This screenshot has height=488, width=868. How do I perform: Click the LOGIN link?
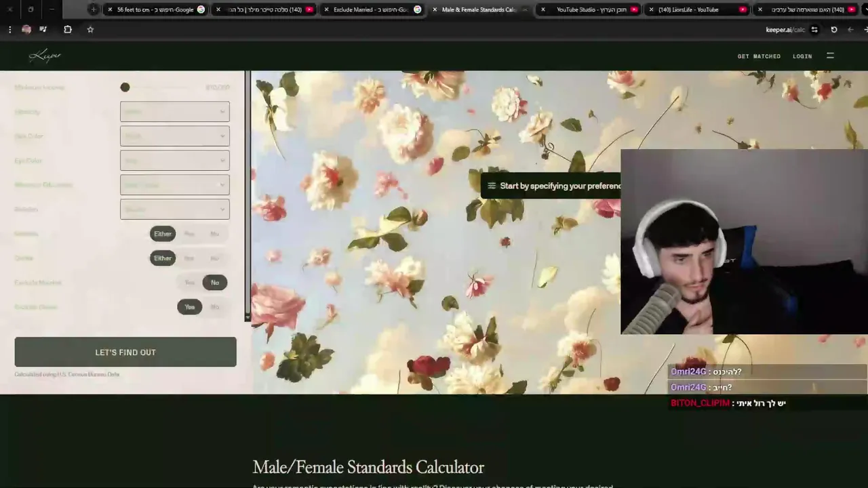coord(802,56)
